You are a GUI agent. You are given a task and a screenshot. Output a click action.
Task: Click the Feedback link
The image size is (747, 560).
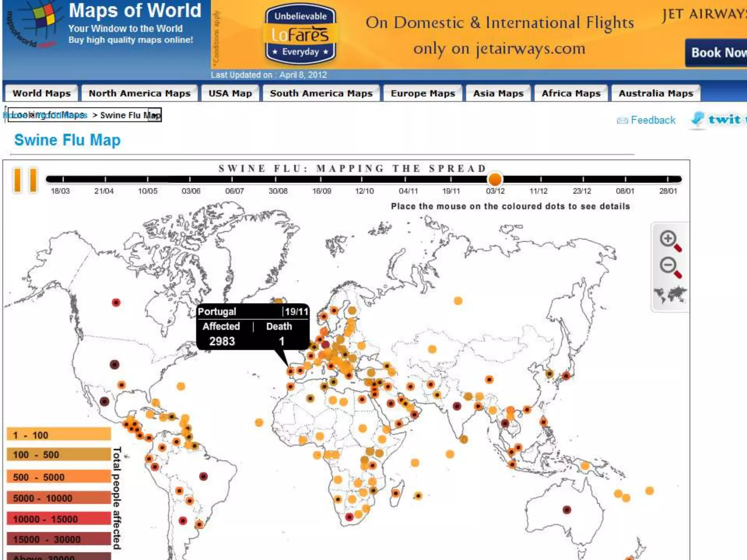(x=653, y=120)
